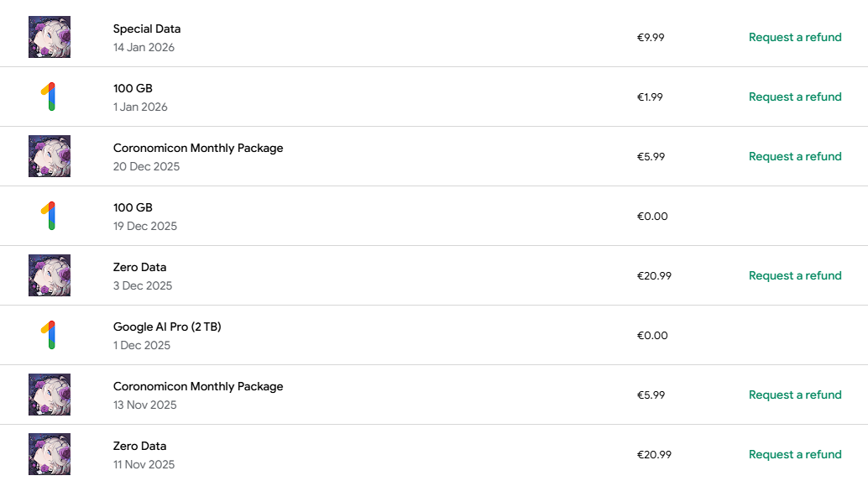Viewport: 868px width, 481px height.
Task: Request a refund for the 13 Nov Coronomicon package
Action: pos(795,395)
